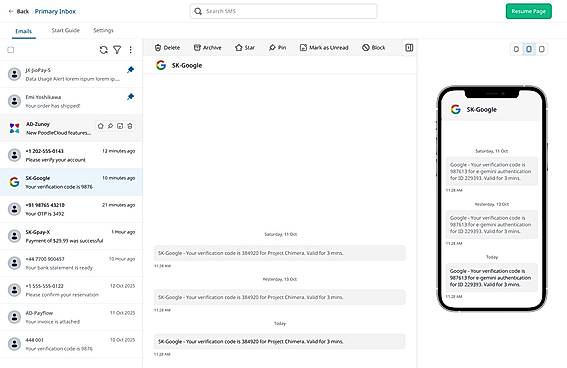The image size is (567, 368).
Task: Open the three-dot more options menu
Action: click(131, 50)
